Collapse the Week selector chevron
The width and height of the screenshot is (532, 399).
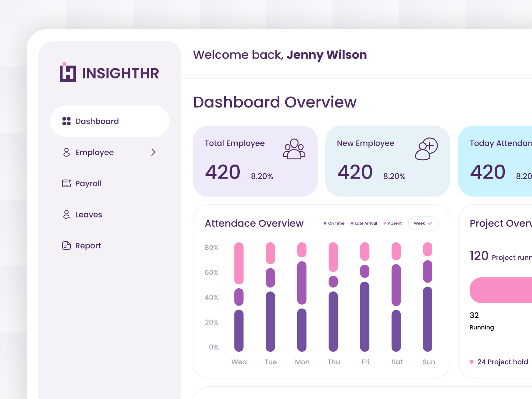coord(430,223)
